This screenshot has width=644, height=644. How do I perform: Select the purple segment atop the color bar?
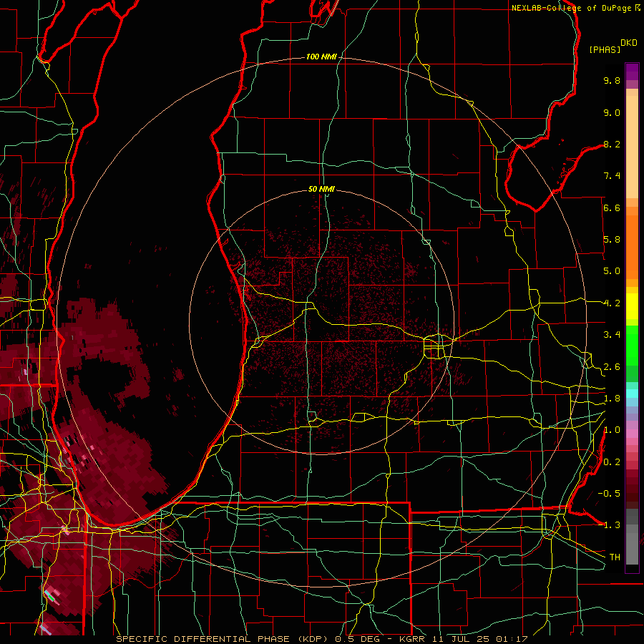632,72
